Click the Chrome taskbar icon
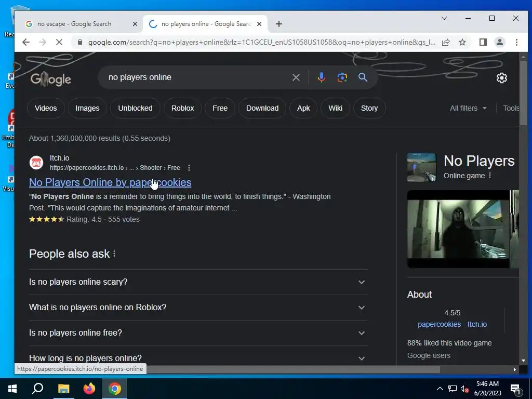532x399 pixels. pos(115,389)
